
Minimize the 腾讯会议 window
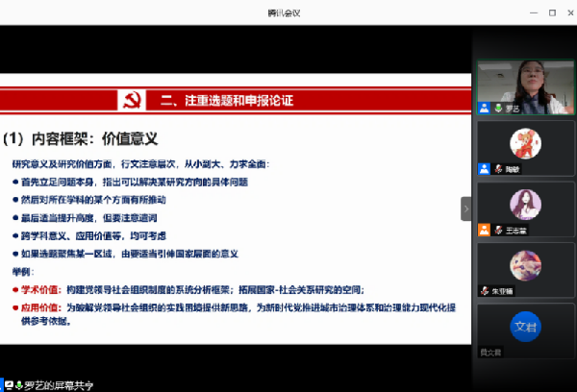[x=532, y=12]
